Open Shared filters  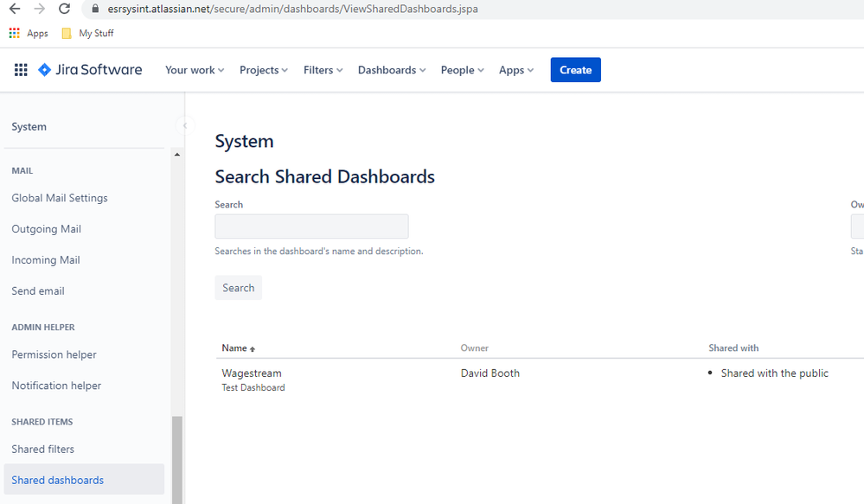click(x=43, y=449)
